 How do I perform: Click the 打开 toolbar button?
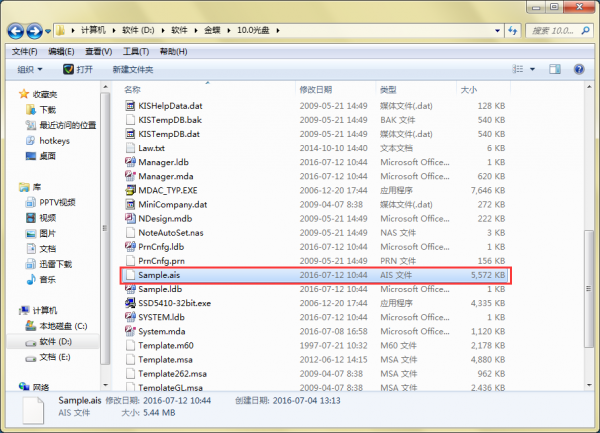[x=77, y=70]
